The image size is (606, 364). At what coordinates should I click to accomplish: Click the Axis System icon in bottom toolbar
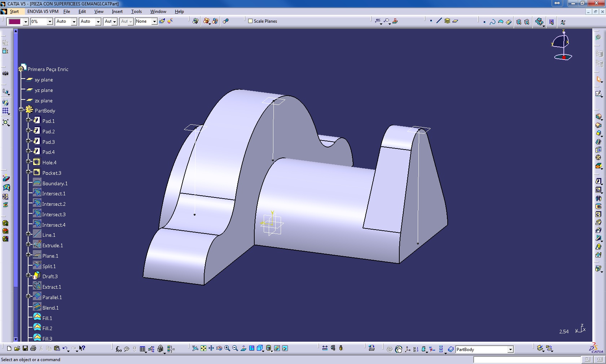click(408, 349)
